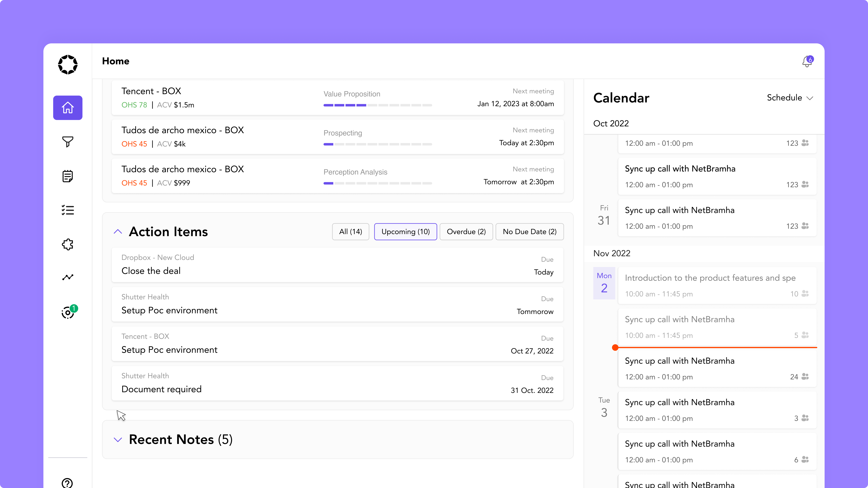Click the target icon with green badge
This screenshot has width=868, height=488.
click(x=68, y=312)
